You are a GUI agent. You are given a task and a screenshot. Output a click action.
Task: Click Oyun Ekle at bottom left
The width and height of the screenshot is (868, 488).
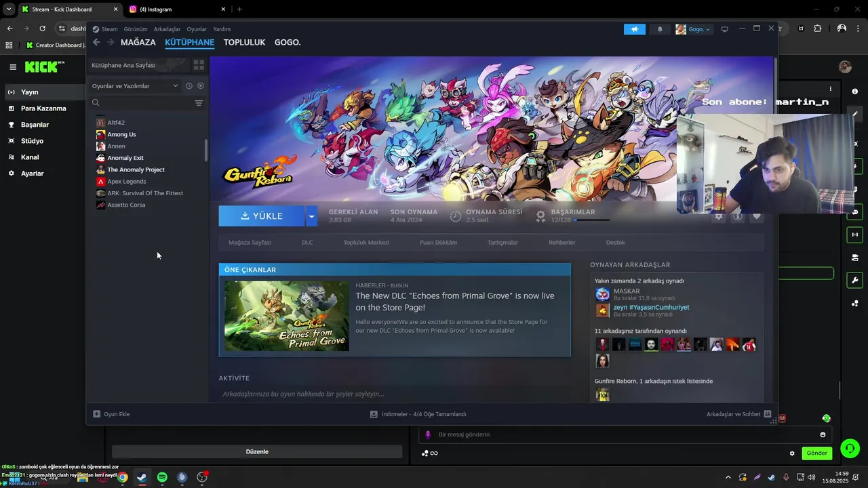111,414
